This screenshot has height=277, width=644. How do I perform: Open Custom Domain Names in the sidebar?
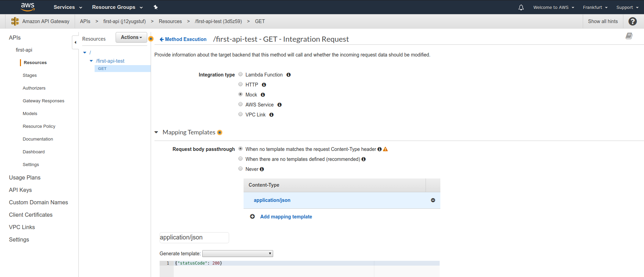point(39,202)
